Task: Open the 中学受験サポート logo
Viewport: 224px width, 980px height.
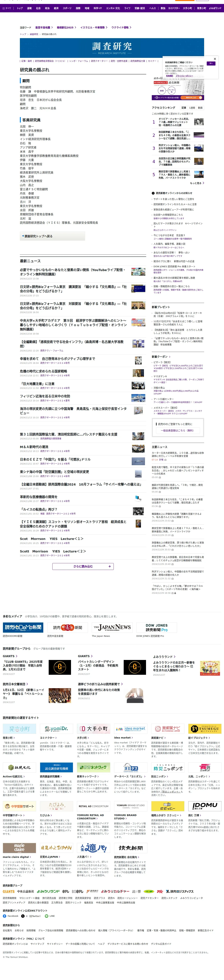Action: pos(19,806)
